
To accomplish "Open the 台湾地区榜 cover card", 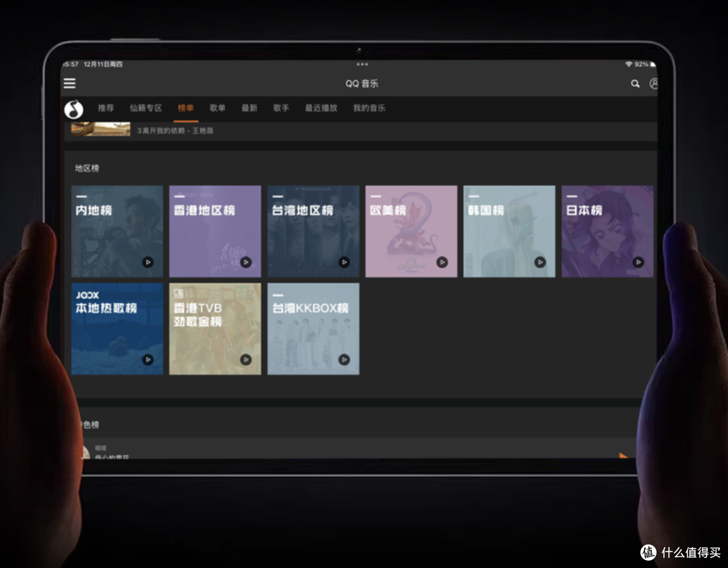I will (313, 231).
